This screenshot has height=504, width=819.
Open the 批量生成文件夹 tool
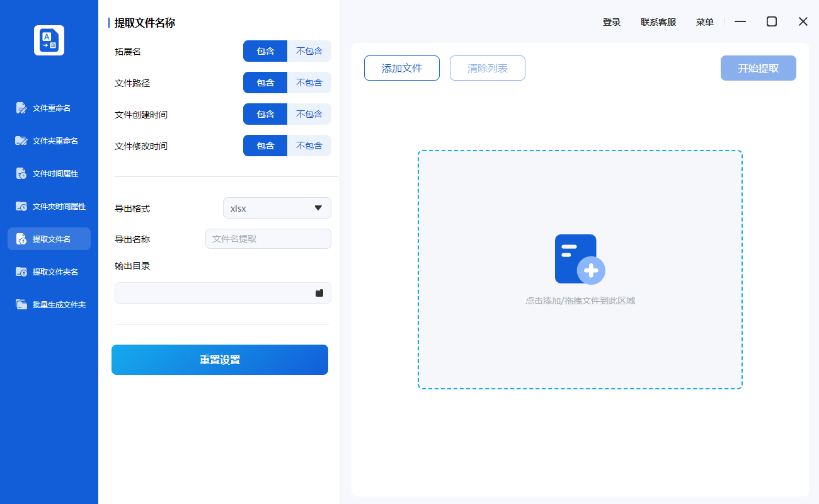pos(49,304)
